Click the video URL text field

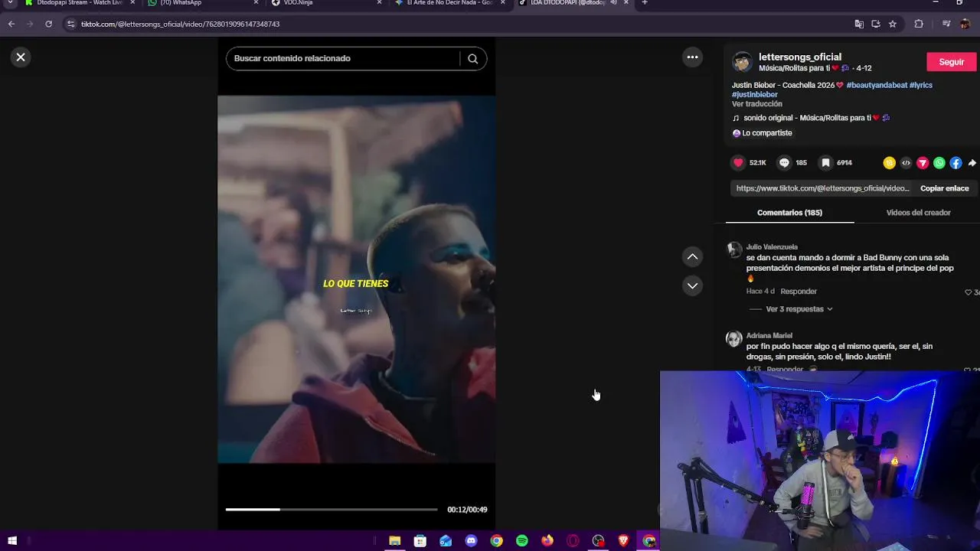pos(822,188)
